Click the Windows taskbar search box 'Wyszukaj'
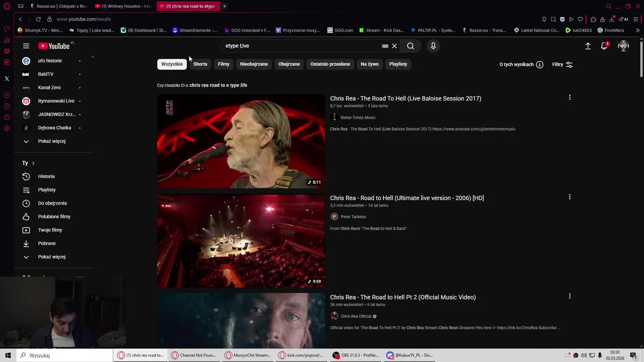Viewport: 644px width, 362px height. (x=64, y=355)
